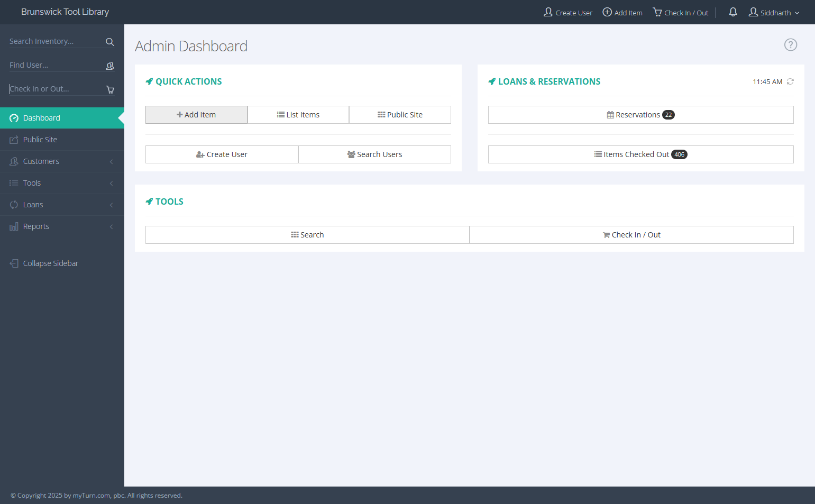Select Dashboard in the sidebar
Screen dimensions: 815x504
[x=62, y=118]
